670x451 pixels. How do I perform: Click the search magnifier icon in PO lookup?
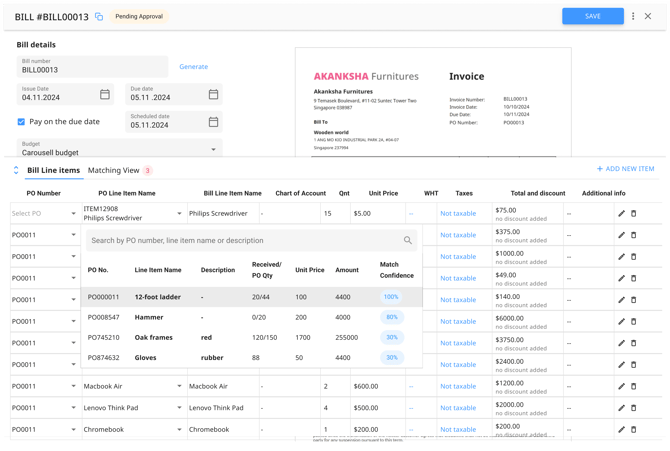click(408, 240)
